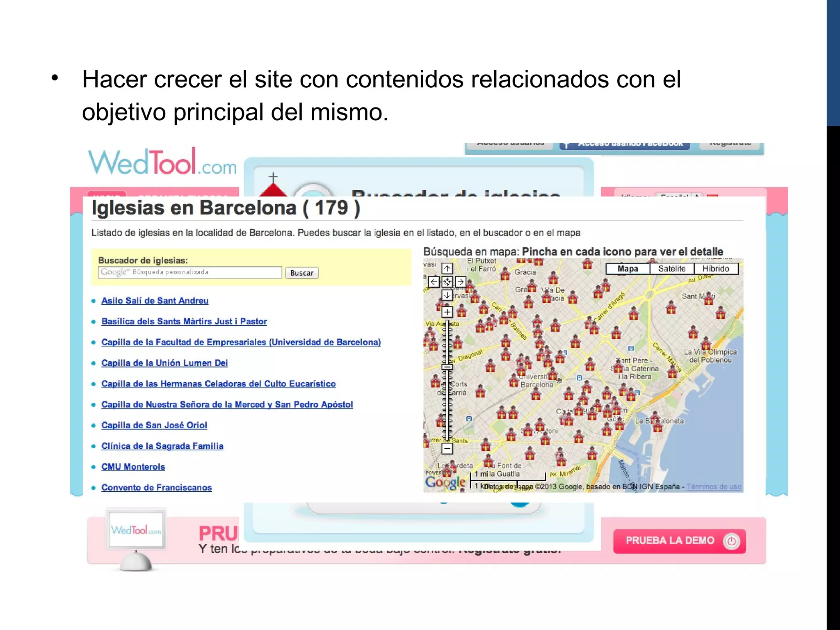Open Capilla de San José Oriol link

click(154, 425)
